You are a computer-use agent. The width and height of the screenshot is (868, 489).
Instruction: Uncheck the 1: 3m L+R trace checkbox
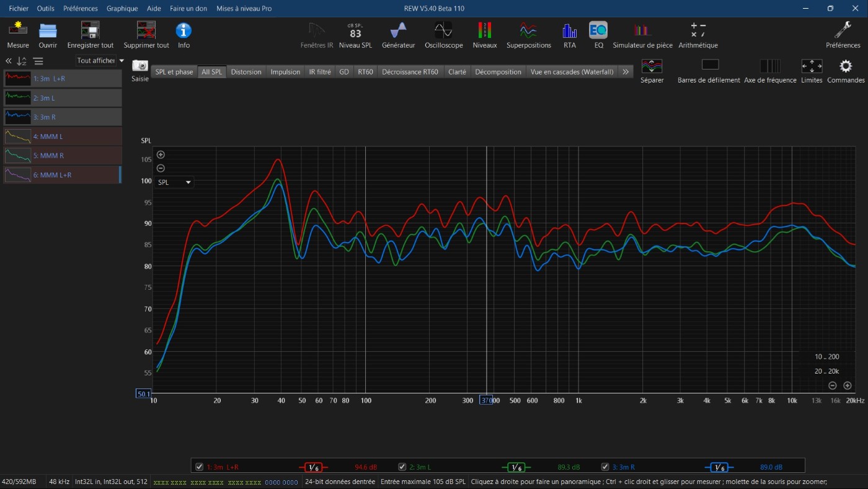pyautogui.click(x=199, y=467)
